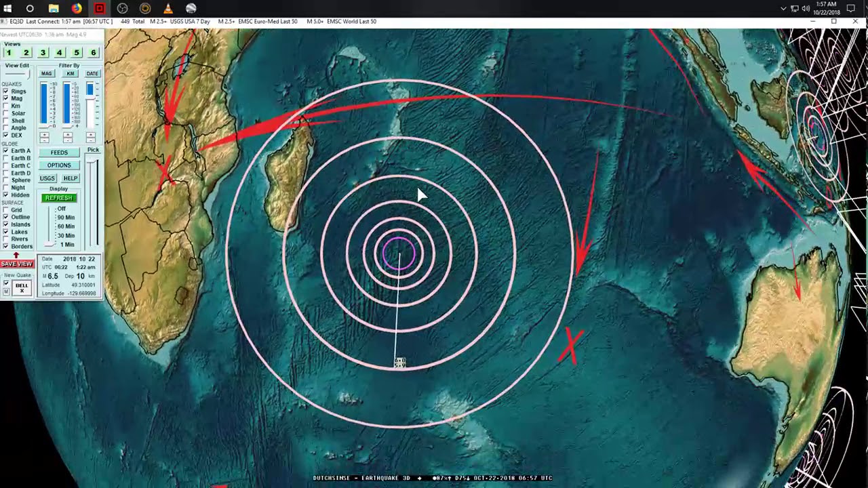
Task: Open the taskbar clock showing 1:57 AM
Action: [x=827, y=8]
